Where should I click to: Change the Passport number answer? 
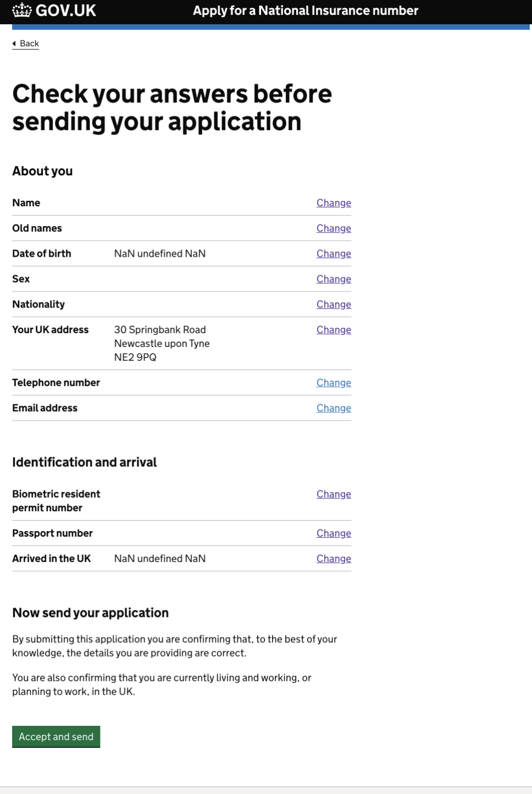click(x=334, y=533)
